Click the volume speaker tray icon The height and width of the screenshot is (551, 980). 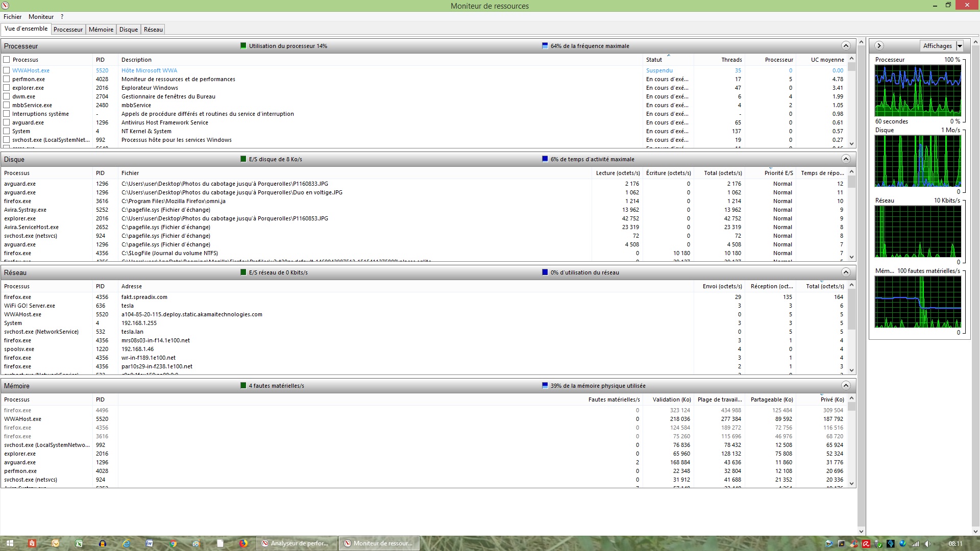coord(927,544)
